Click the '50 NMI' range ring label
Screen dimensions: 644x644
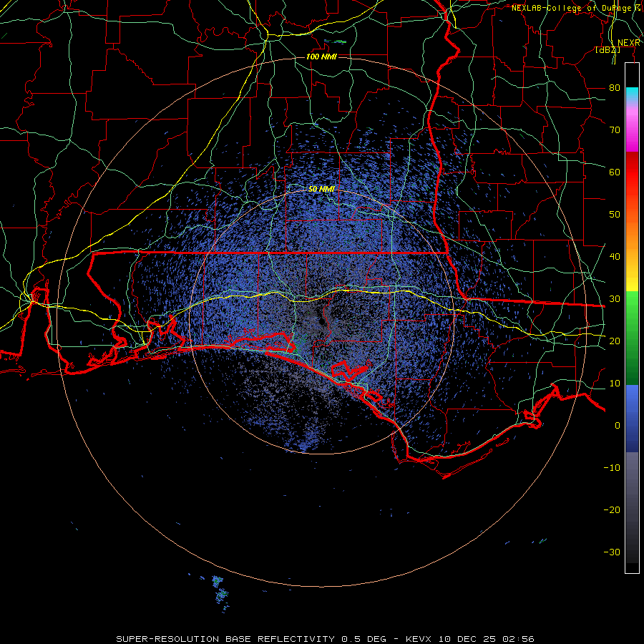321,189
